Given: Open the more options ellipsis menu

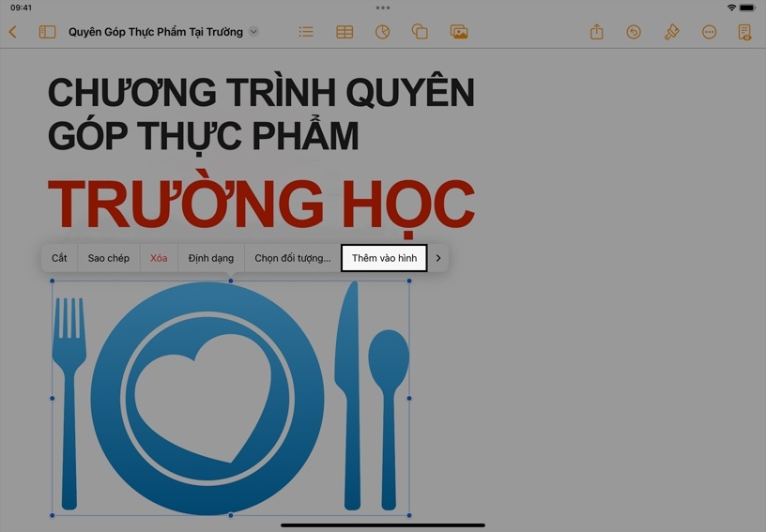Looking at the screenshot, I should pos(709,32).
